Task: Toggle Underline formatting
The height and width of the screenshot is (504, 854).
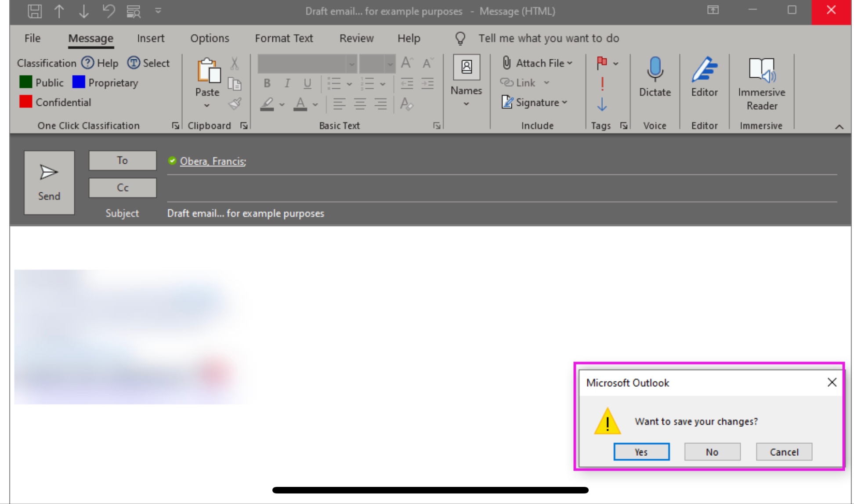Action: [x=308, y=83]
